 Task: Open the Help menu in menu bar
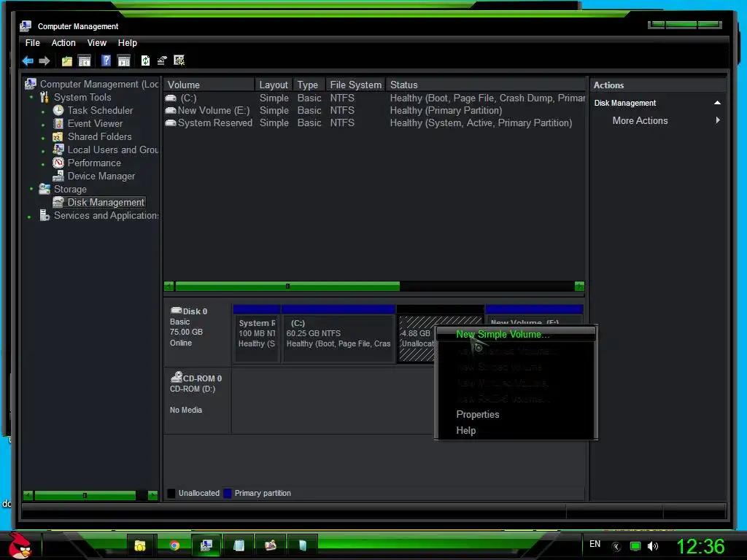click(127, 43)
